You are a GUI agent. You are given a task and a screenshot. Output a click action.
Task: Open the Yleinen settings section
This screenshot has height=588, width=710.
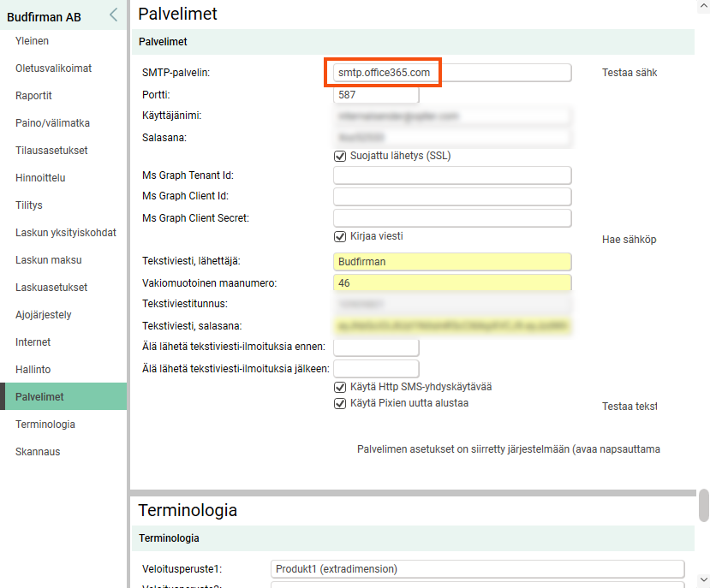(x=33, y=41)
